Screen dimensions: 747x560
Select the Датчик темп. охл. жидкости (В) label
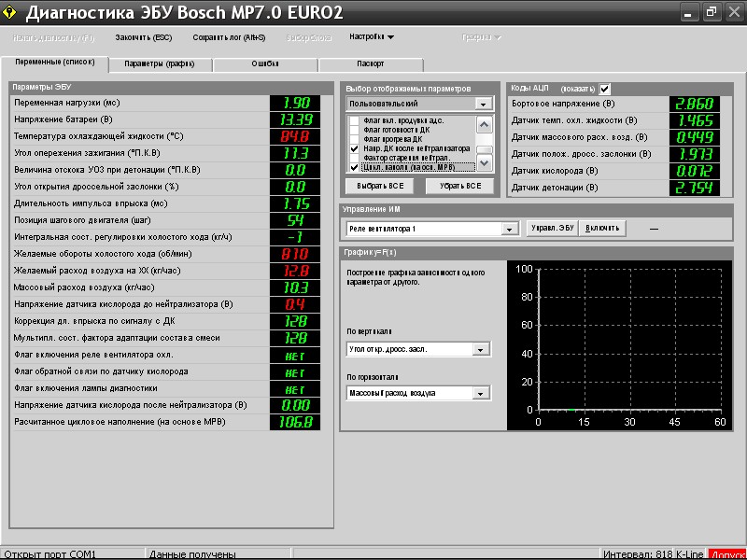(x=574, y=121)
